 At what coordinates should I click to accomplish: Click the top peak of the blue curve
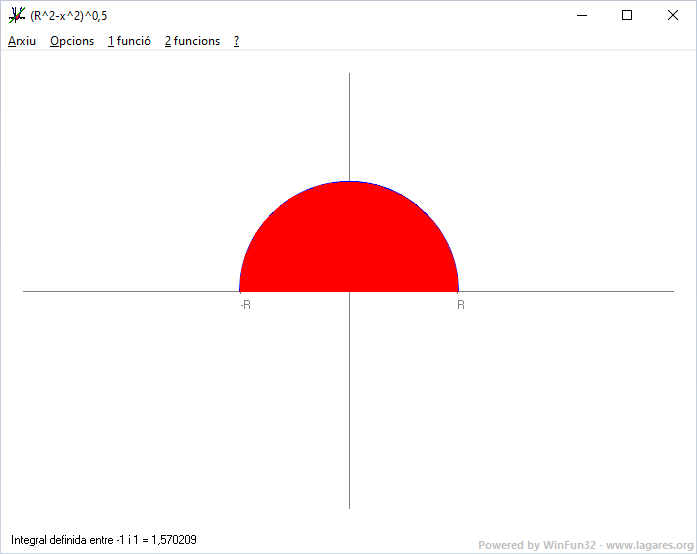349,182
